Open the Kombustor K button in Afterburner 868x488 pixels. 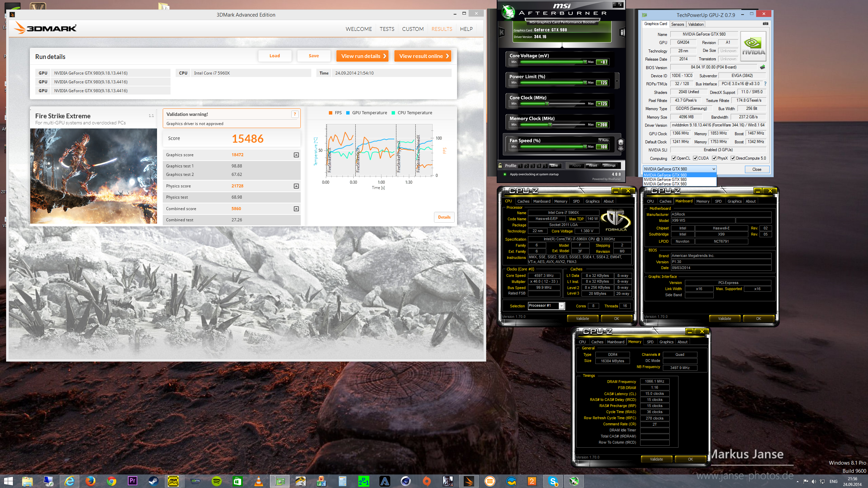(502, 32)
